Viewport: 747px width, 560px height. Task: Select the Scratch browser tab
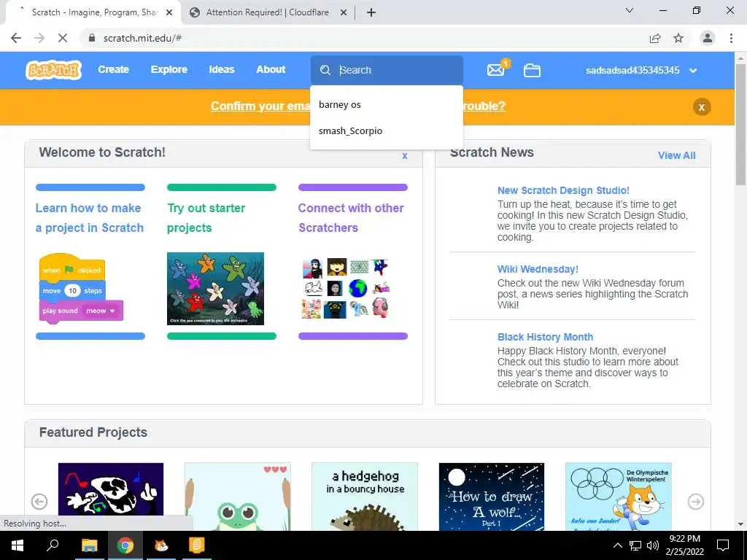tap(93, 13)
